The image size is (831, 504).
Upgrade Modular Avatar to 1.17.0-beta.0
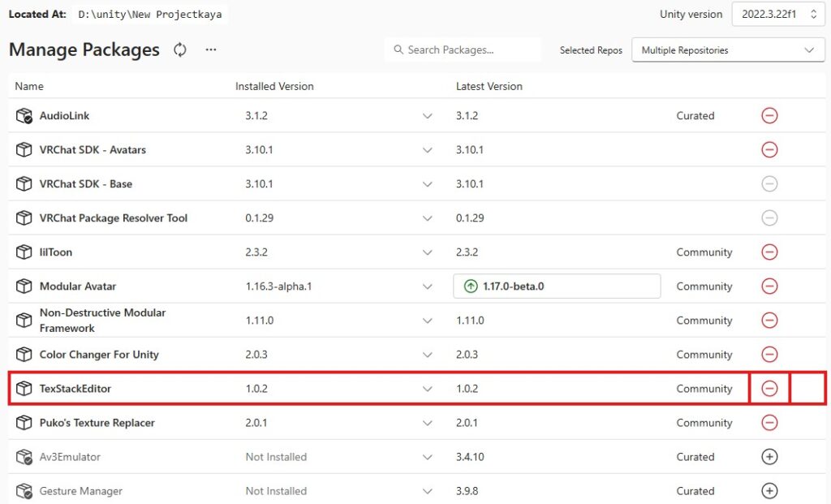point(557,286)
